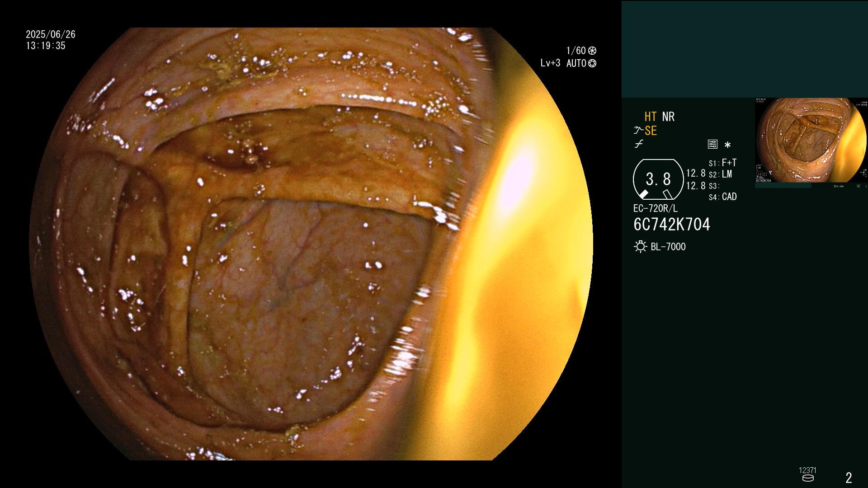Viewport: 868px width, 488px height.
Task: Click the tone curve icon below SE
Action: (638, 144)
